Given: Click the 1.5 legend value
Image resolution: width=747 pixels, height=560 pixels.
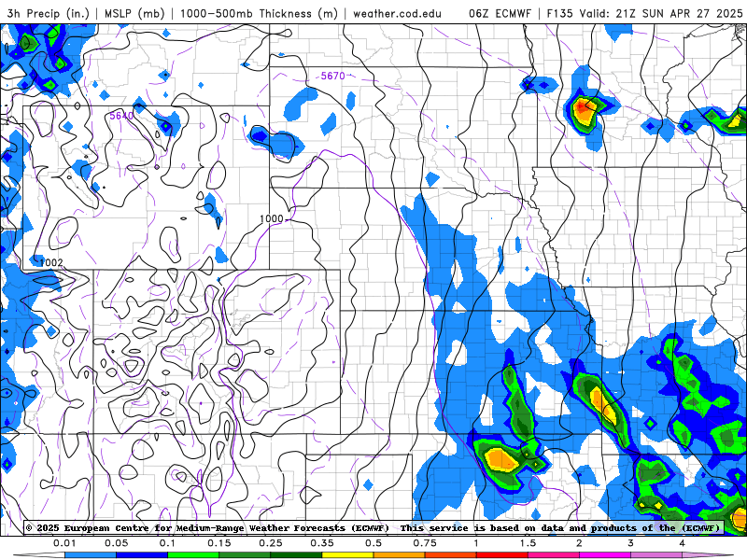Looking at the screenshot, I should [528, 543].
